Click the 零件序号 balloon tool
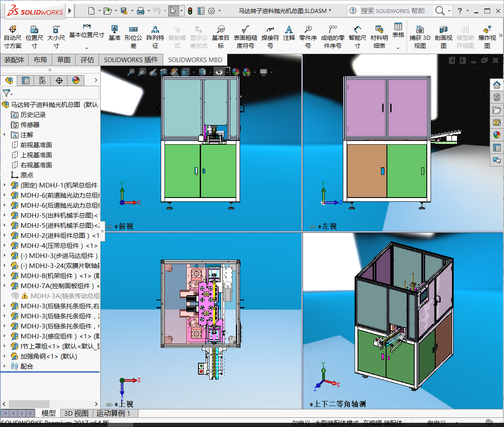 point(308,36)
